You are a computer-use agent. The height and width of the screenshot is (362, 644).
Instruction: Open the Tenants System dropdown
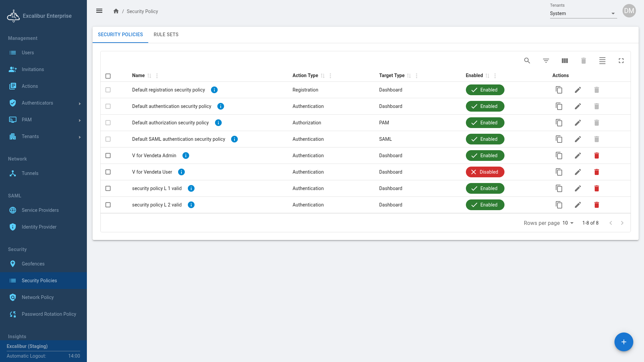click(583, 13)
